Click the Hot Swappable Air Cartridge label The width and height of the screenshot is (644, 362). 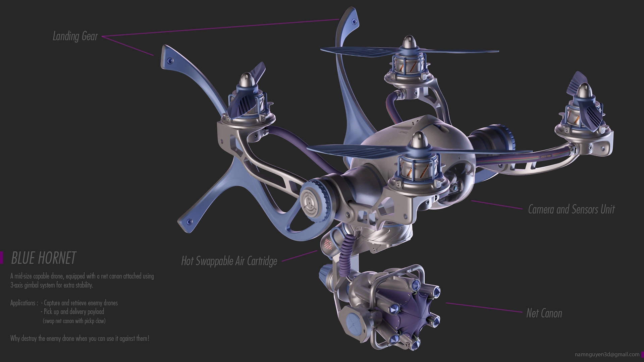point(229,261)
